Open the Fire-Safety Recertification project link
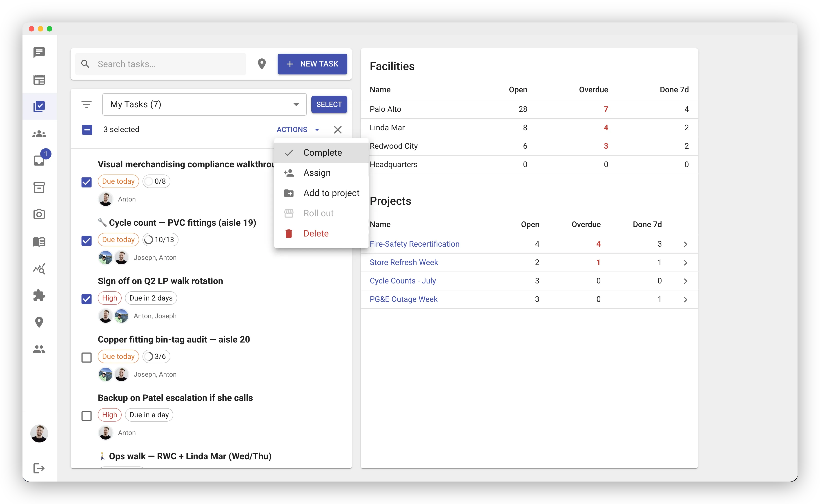 pos(414,244)
